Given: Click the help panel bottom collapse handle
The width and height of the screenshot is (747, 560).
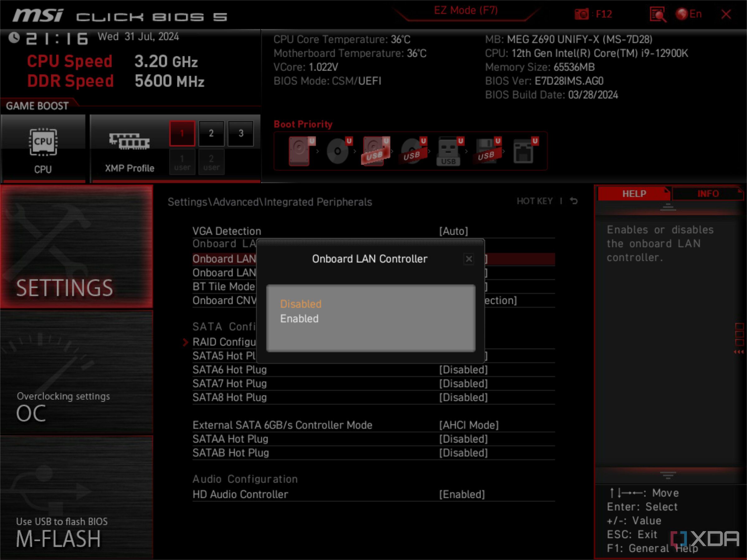Looking at the screenshot, I should [x=668, y=475].
